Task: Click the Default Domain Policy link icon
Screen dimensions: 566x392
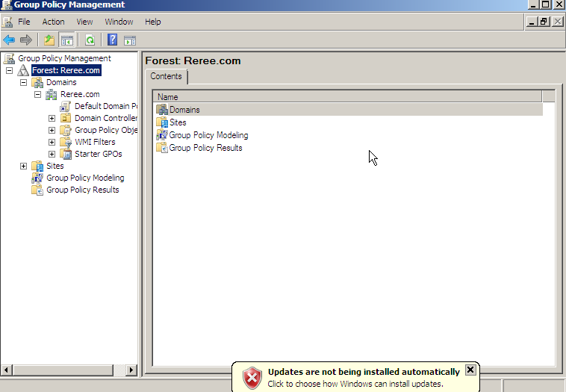Action: pyautogui.click(x=65, y=106)
